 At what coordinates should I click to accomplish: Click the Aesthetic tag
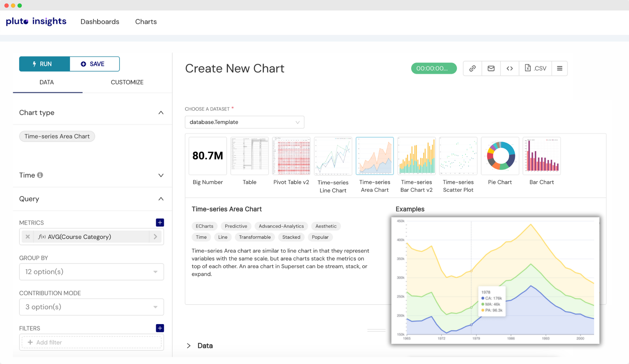click(326, 226)
